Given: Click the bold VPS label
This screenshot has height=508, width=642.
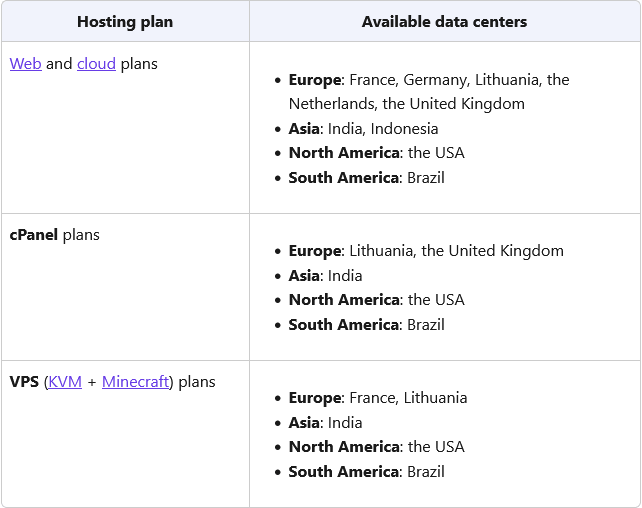Looking at the screenshot, I should coord(24,382).
